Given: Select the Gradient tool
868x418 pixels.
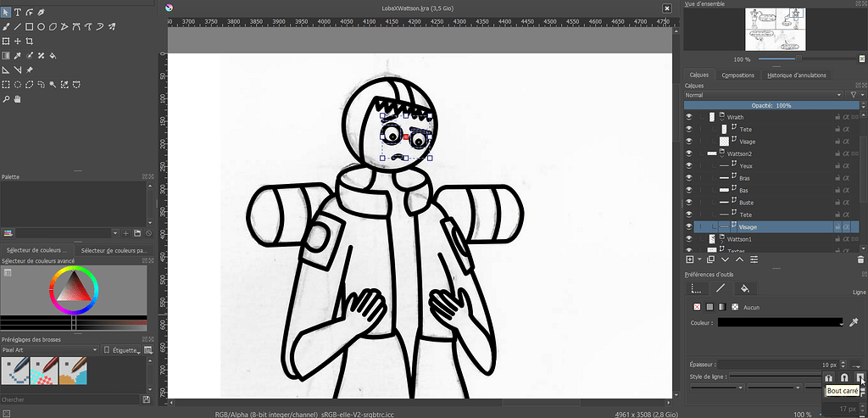Looking at the screenshot, I should click(6, 55).
